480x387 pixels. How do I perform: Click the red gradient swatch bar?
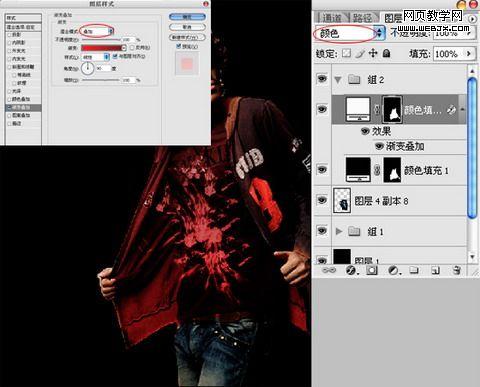pos(101,48)
